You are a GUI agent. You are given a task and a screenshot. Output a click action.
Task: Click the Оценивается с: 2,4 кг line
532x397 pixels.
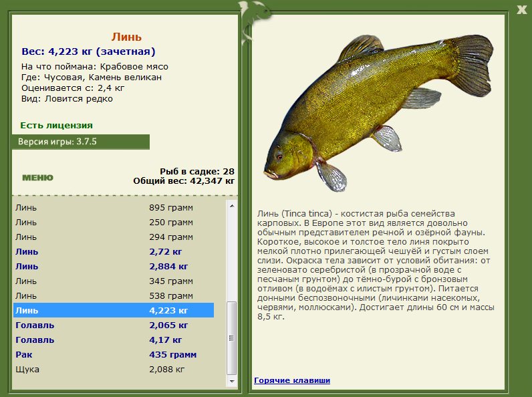(73, 88)
